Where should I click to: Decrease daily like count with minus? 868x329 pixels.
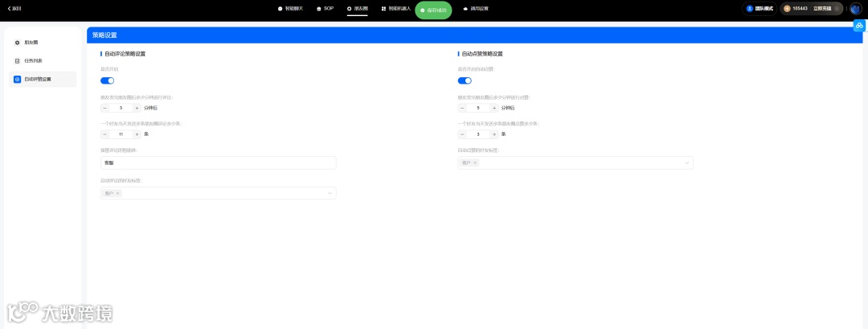(x=462, y=134)
